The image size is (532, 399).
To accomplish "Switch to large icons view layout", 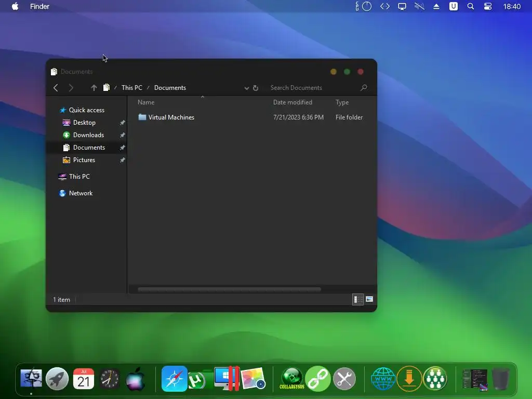I will pos(369,299).
